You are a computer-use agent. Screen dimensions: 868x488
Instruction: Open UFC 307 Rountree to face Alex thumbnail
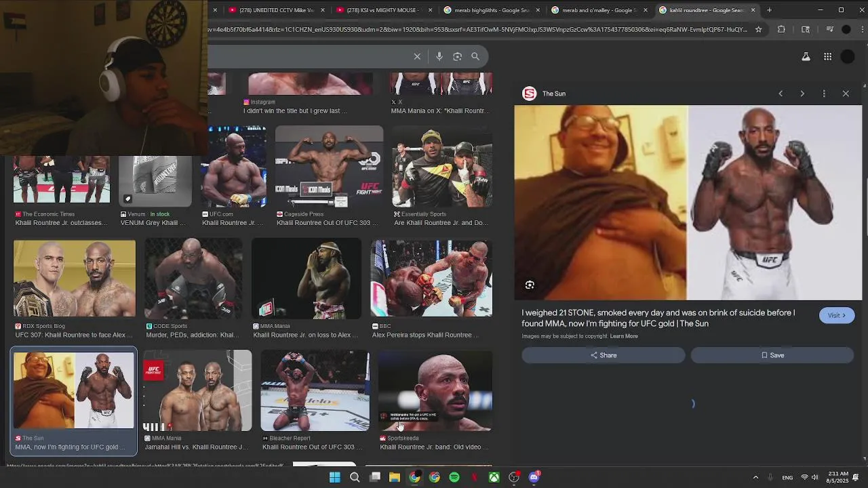click(75, 279)
